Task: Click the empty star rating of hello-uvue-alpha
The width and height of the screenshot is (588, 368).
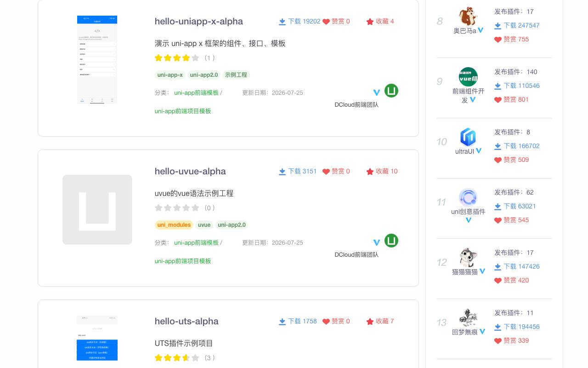Action: pos(177,208)
